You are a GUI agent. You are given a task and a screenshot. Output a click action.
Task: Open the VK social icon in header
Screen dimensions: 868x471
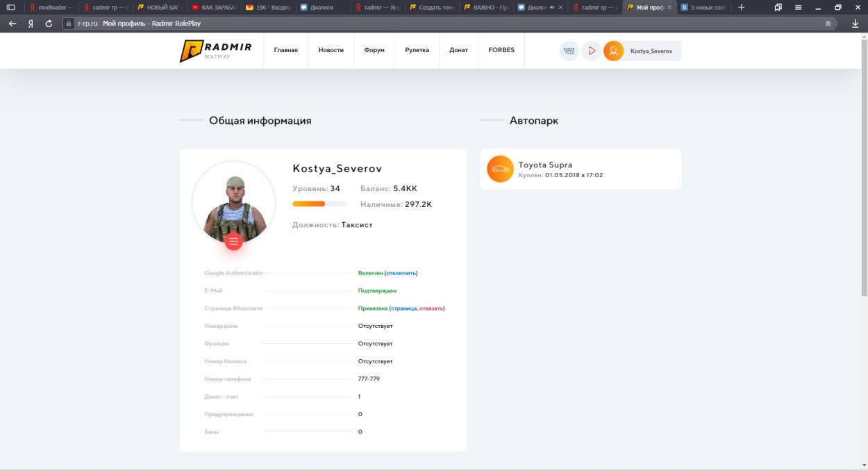[569, 50]
